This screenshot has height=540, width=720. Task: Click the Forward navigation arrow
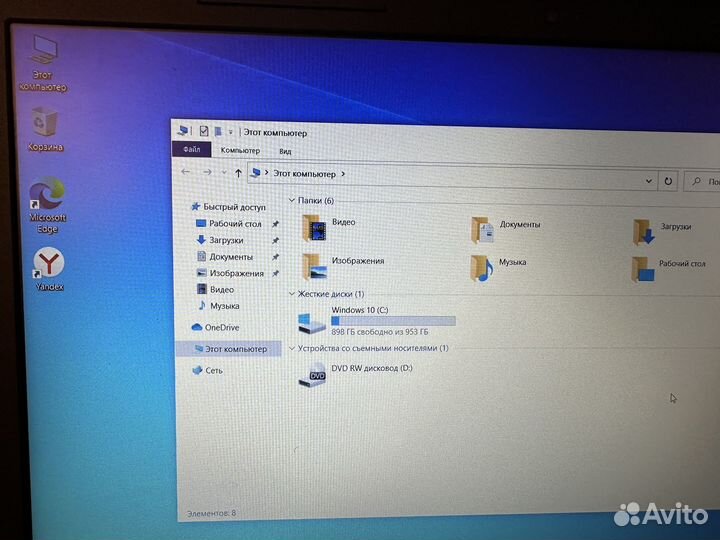coord(208,172)
